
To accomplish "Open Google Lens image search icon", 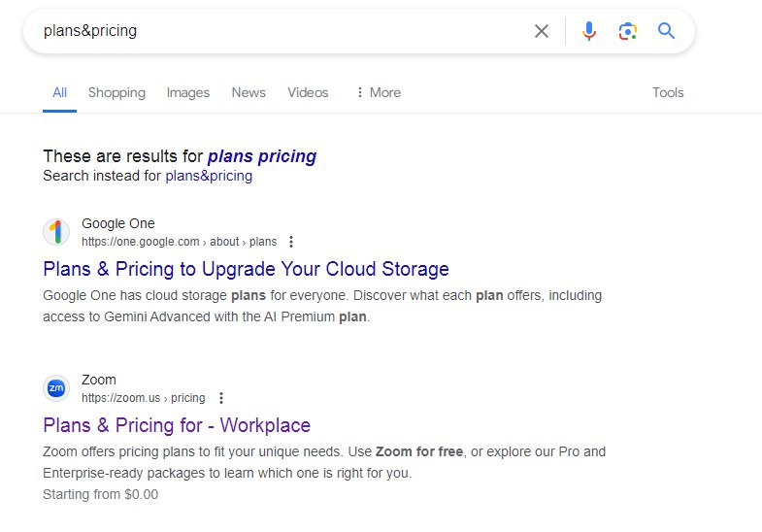I will coord(628,31).
